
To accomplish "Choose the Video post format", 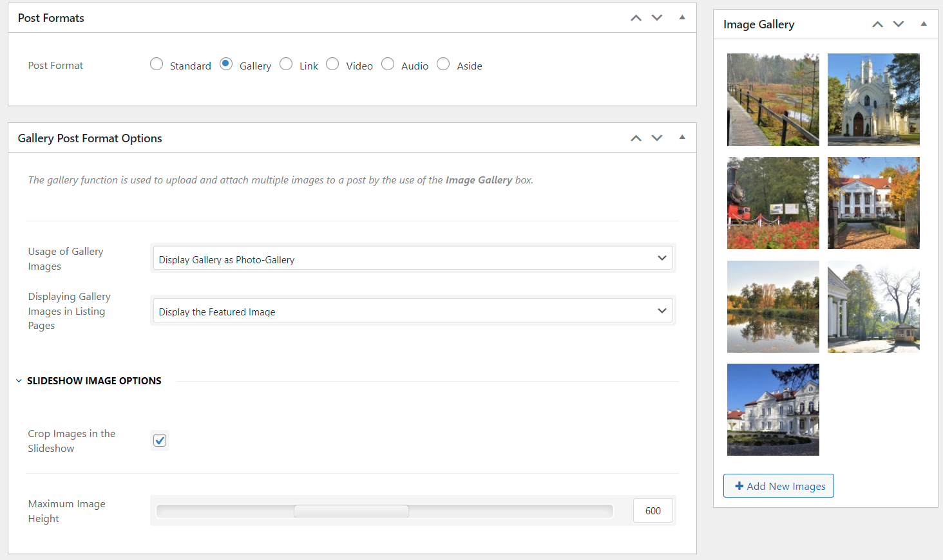I will (332, 64).
